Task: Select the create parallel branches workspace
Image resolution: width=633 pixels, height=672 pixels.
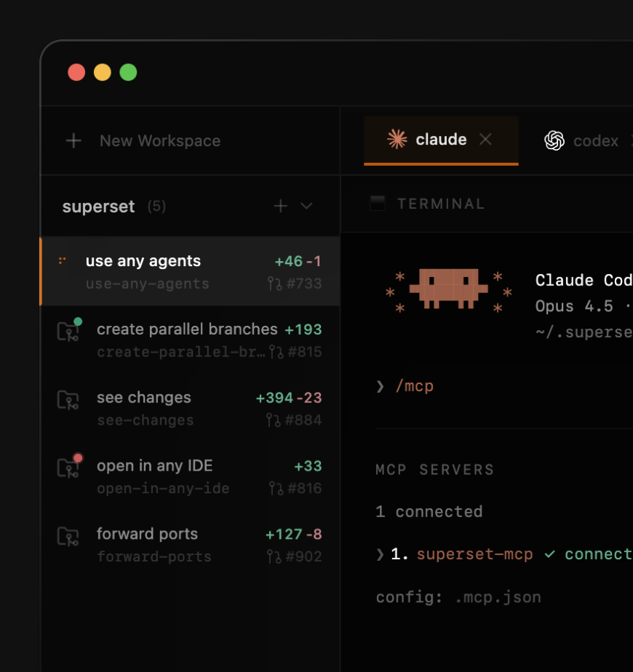Action: (x=191, y=340)
